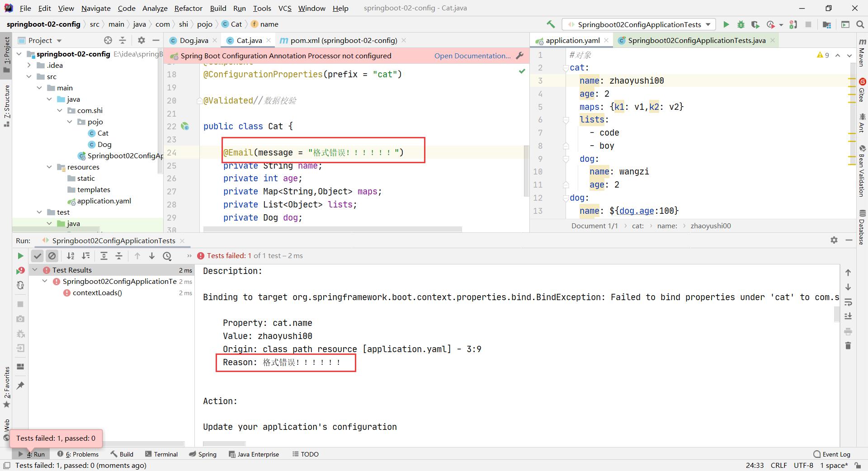Open Maven side tool window

pyautogui.click(x=862, y=53)
